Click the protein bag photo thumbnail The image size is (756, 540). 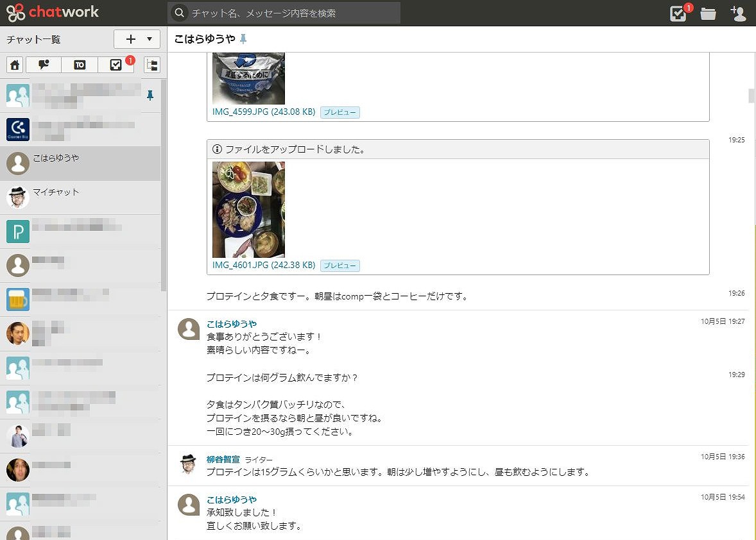point(248,78)
